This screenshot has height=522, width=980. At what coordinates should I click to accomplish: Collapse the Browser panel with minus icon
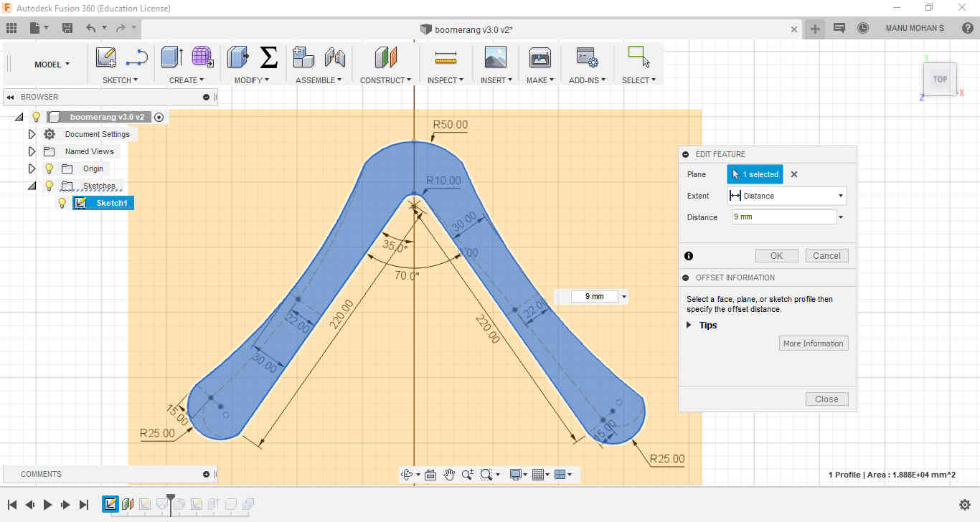(207, 97)
